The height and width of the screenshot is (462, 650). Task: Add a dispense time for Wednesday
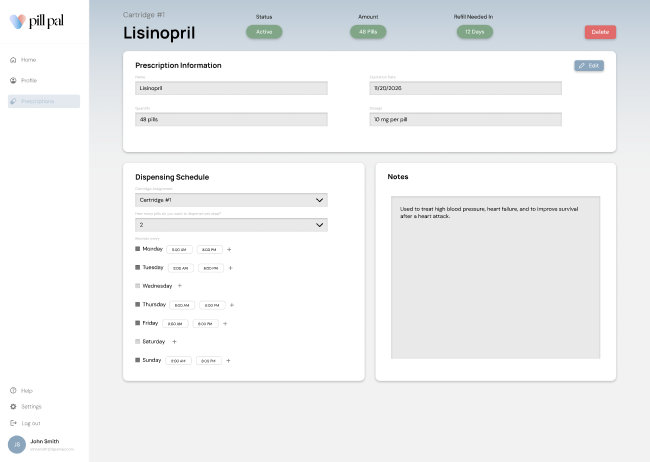pos(180,286)
